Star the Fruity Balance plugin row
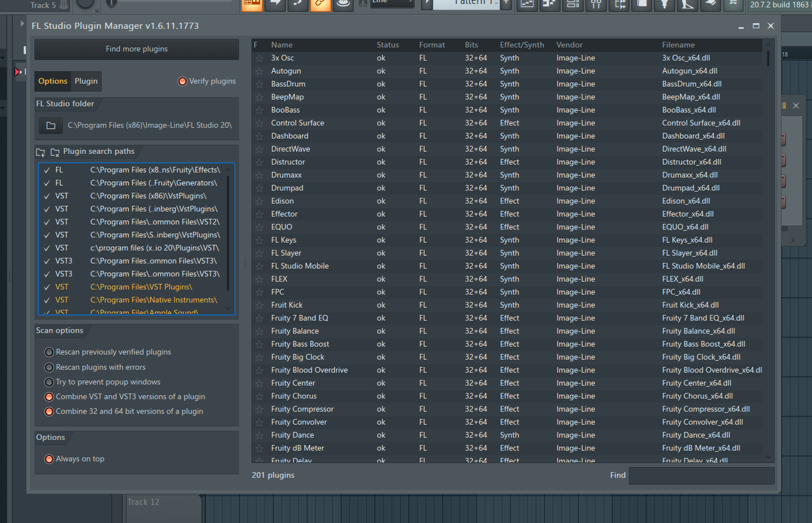Viewport: 812px width, 523px height. (259, 331)
